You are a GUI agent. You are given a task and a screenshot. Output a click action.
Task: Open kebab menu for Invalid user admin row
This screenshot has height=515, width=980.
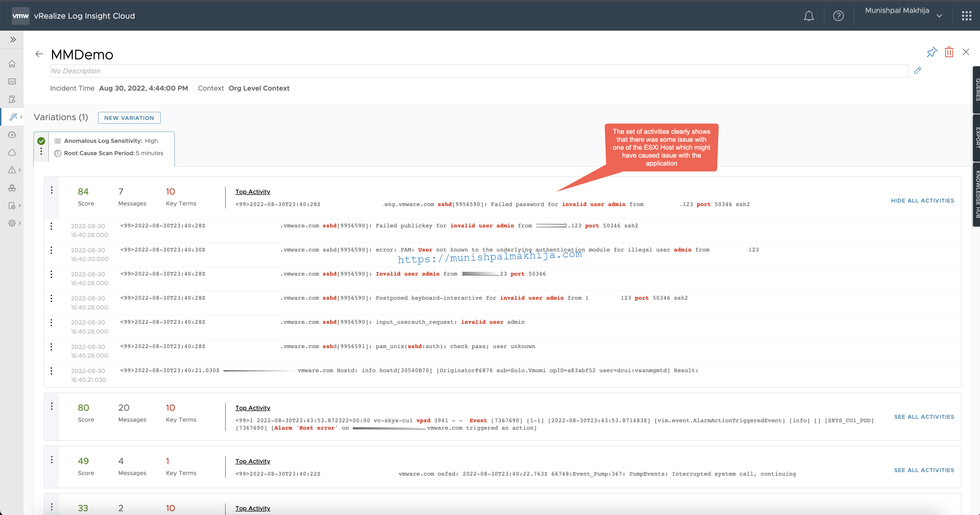(51, 274)
